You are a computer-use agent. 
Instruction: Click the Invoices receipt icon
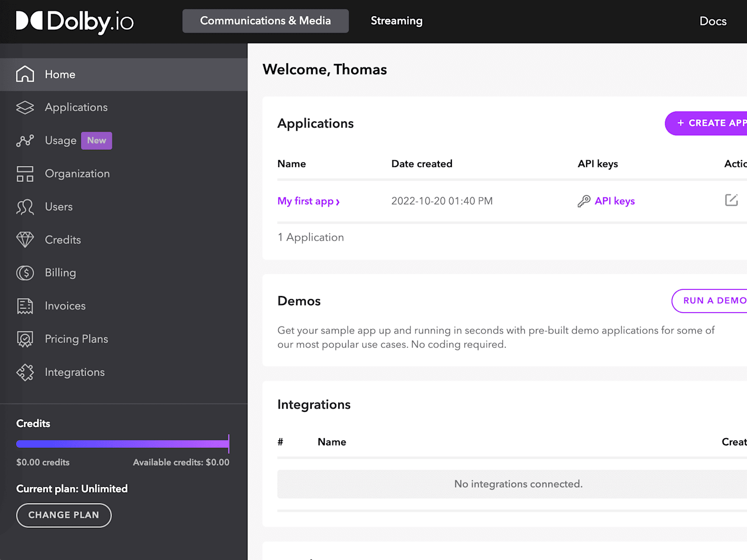pos(25,306)
